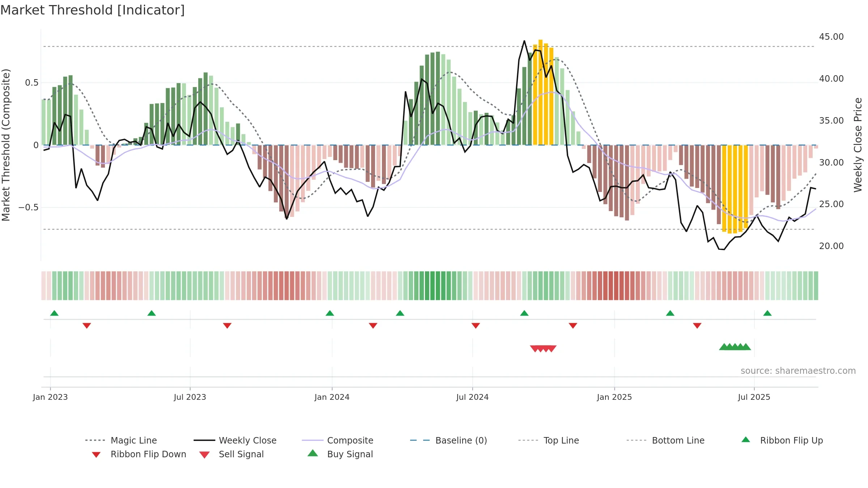This screenshot has height=488, width=868.
Task: Click the source: sharemaestro.com text
Action: click(x=798, y=371)
